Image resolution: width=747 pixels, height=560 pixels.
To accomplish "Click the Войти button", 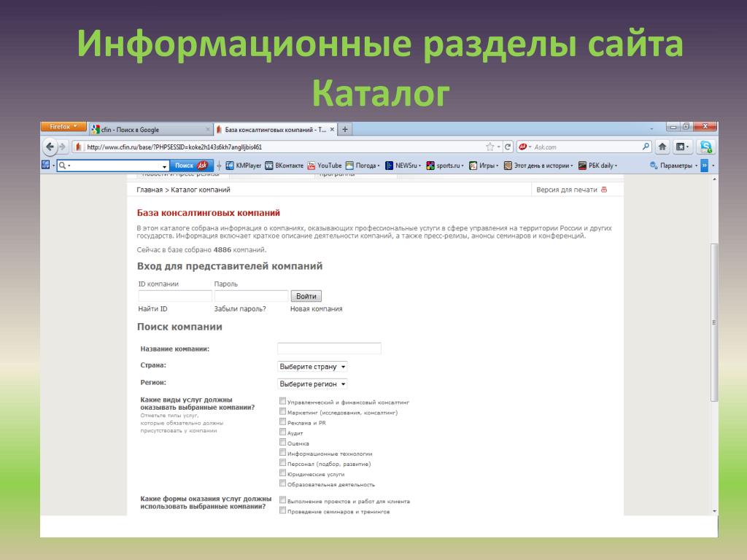I will click(x=306, y=296).
